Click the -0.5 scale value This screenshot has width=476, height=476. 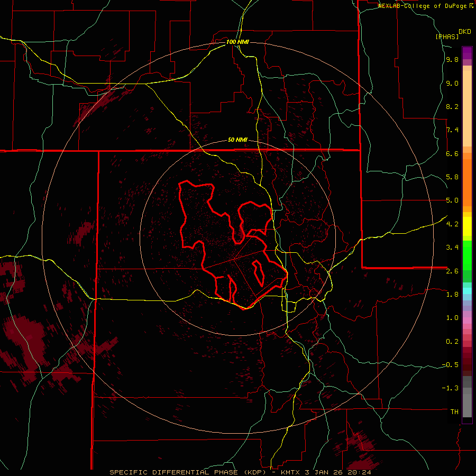[x=450, y=364]
